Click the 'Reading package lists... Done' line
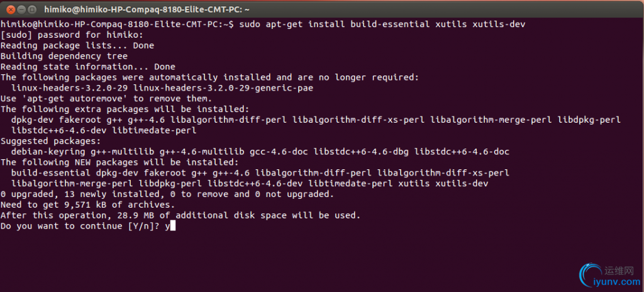 click(x=77, y=45)
